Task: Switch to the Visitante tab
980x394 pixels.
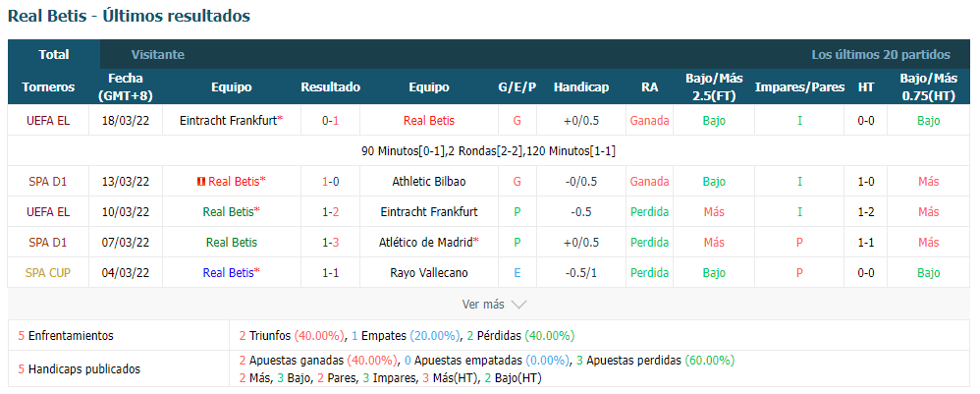Action: coord(157,54)
